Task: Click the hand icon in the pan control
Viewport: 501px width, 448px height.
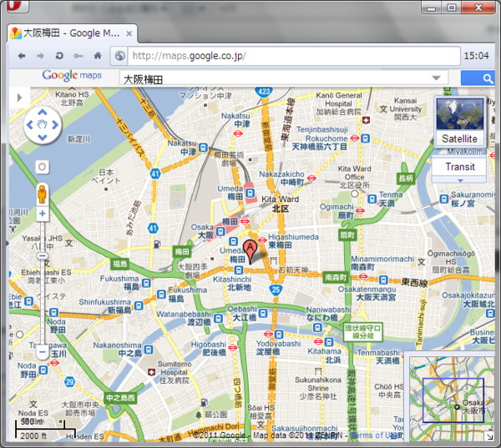Action: point(43,124)
